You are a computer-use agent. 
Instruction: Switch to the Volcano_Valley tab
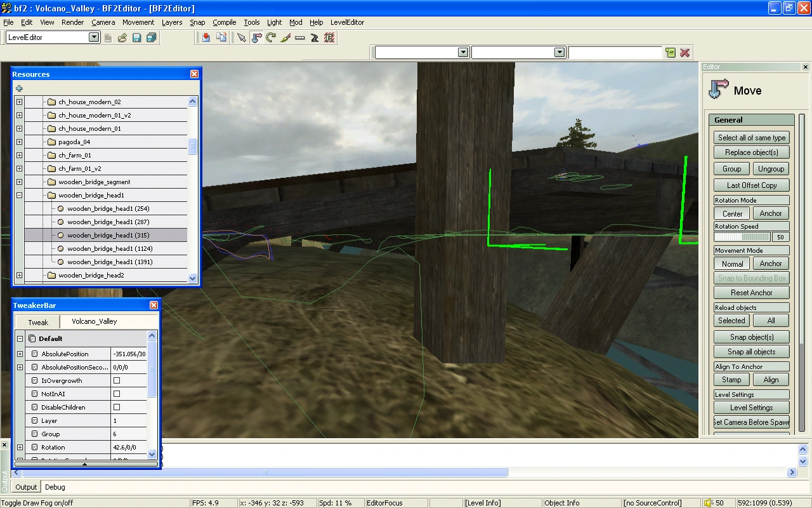(95, 321)
